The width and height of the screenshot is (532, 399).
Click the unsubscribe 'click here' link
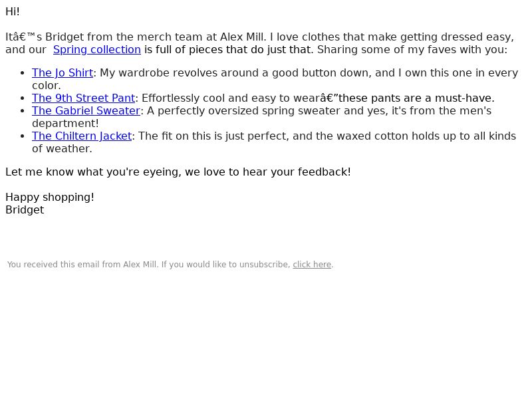click(x=312, y=264)
